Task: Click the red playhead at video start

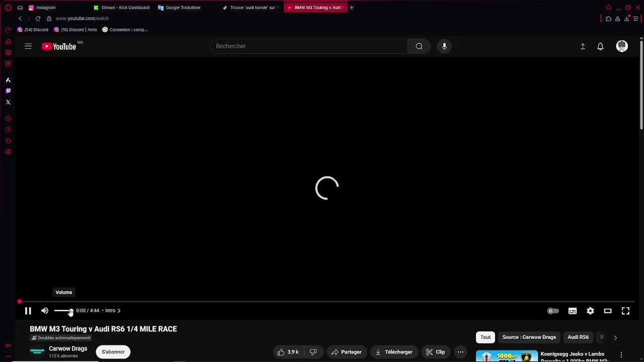Action: (20, 302)
